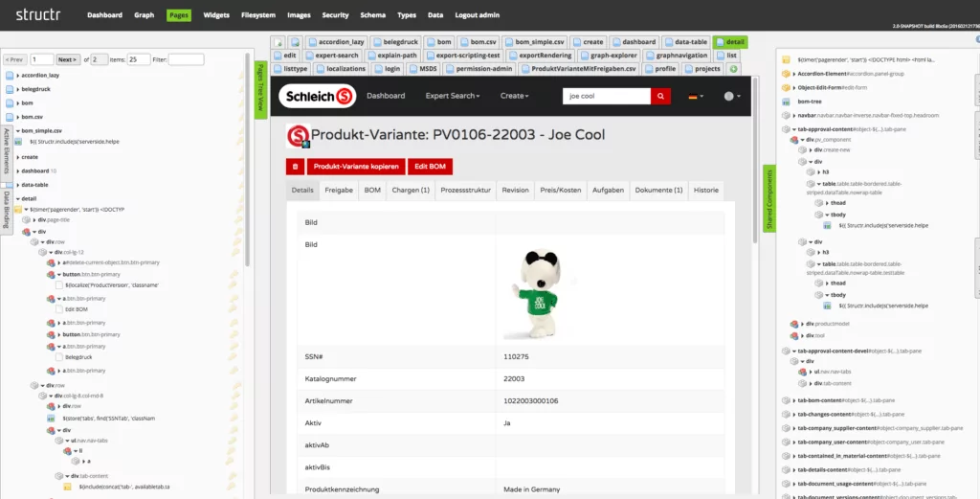Click page icon next to bom.csv in tree
The image size is (980, 499).
pos(10,116)
